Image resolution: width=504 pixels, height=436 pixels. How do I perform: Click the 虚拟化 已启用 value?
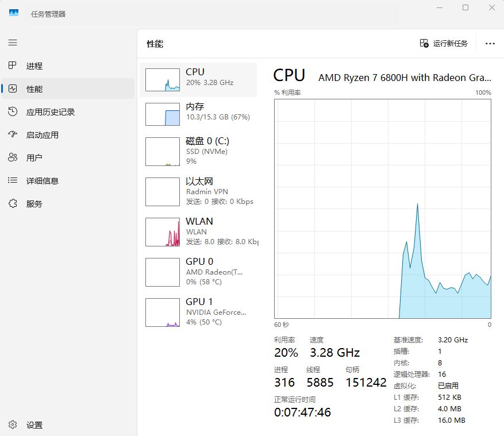[x=448, y=385]
